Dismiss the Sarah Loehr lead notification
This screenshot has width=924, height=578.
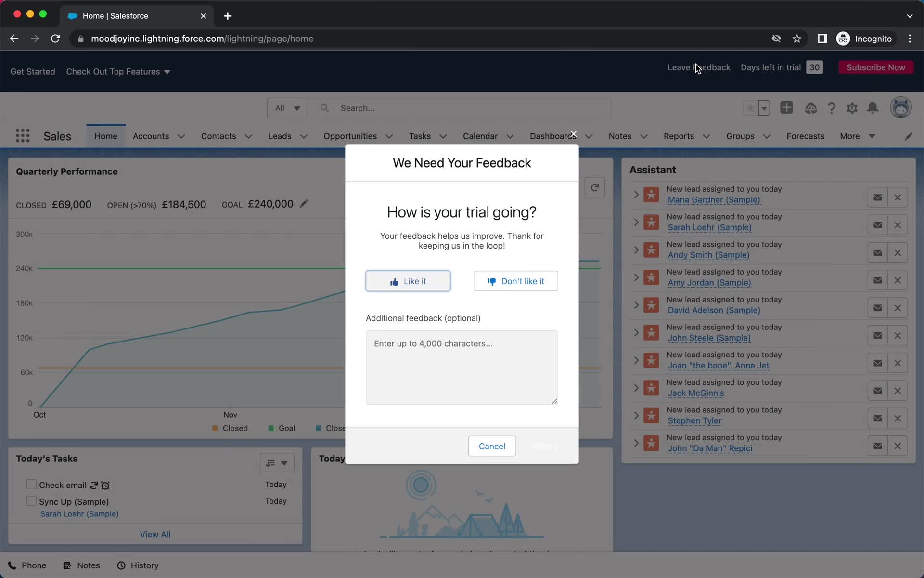[898, 225]
